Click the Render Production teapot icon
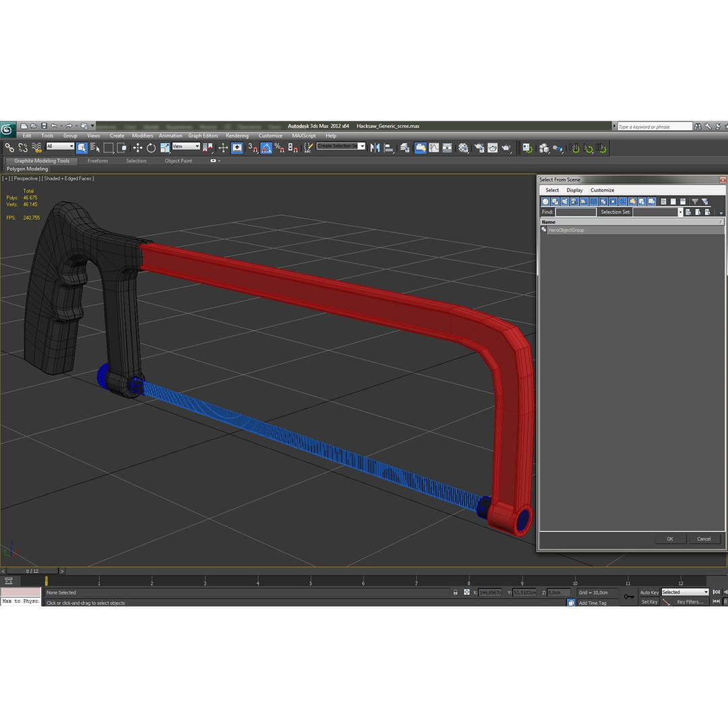This screenshot has width=728, height=728. (x=506, y=148)
